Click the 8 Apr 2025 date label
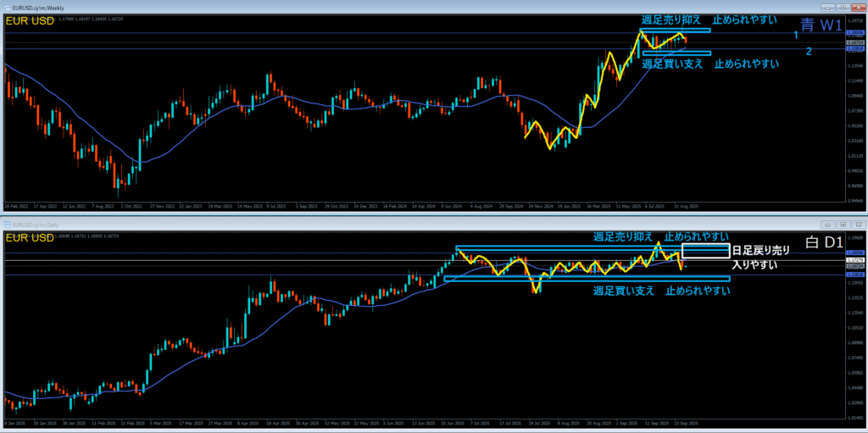The image size is (868, 433). point(247,423)
